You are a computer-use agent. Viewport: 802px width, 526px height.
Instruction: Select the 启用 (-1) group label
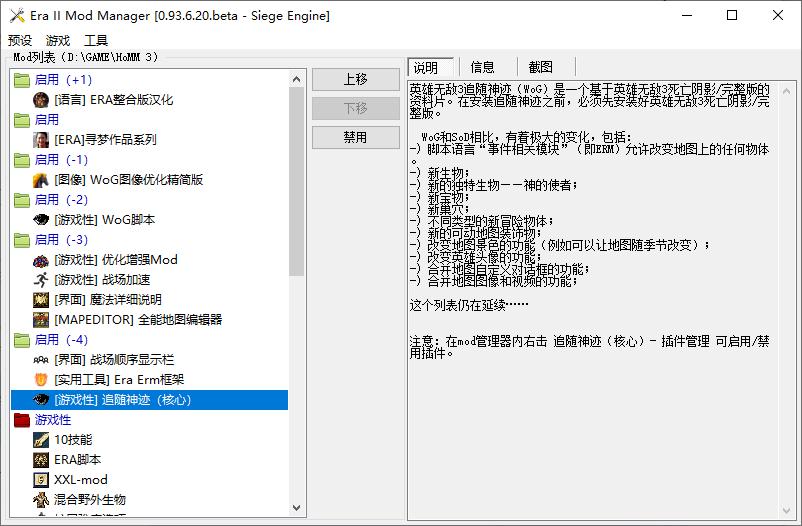click(x=61, y=160)
